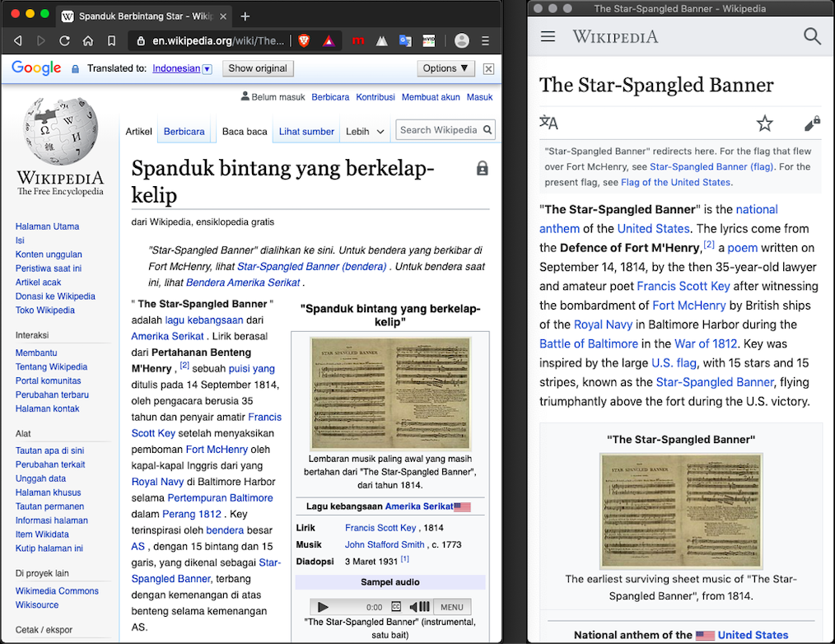835x644 pixels.
Task: Click the page protection padlock icon
Action: (482, 168)
